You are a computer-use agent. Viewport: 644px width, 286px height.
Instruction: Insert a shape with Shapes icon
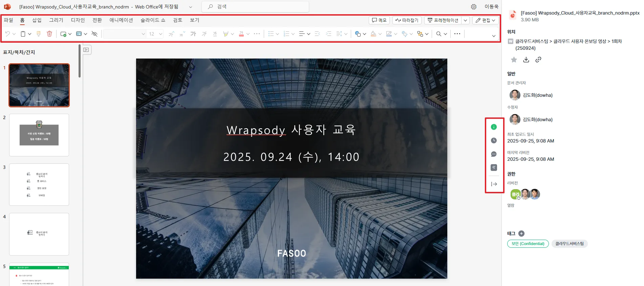click(358, 34)
